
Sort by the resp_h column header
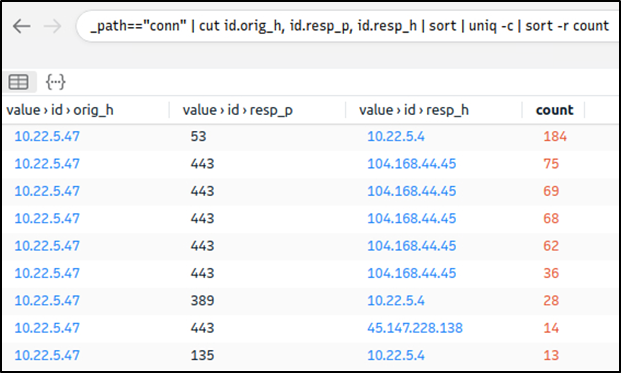pos(414,110)
